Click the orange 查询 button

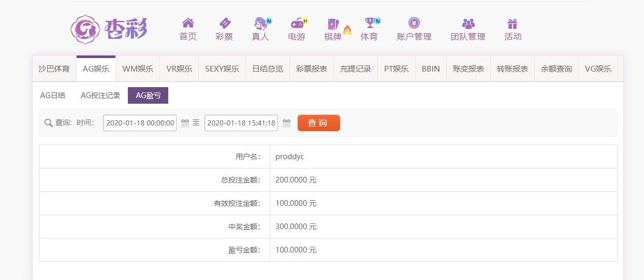coord(319,123)
